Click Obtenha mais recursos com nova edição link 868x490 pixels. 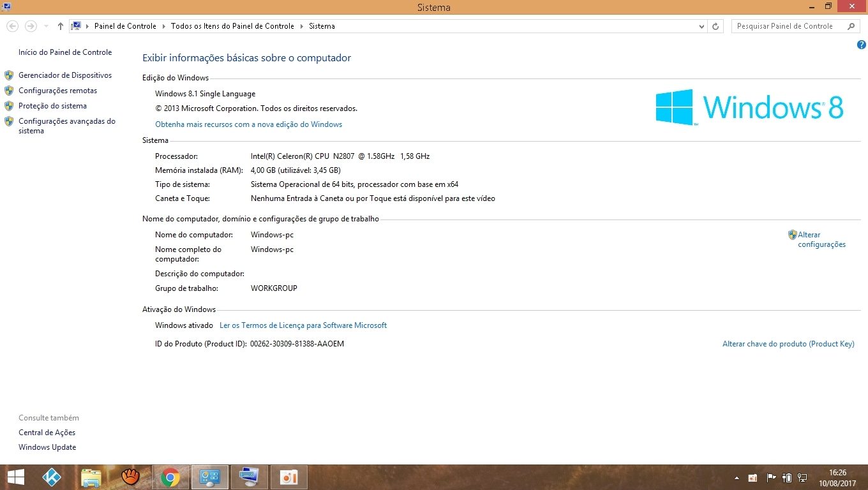point(249,124)
